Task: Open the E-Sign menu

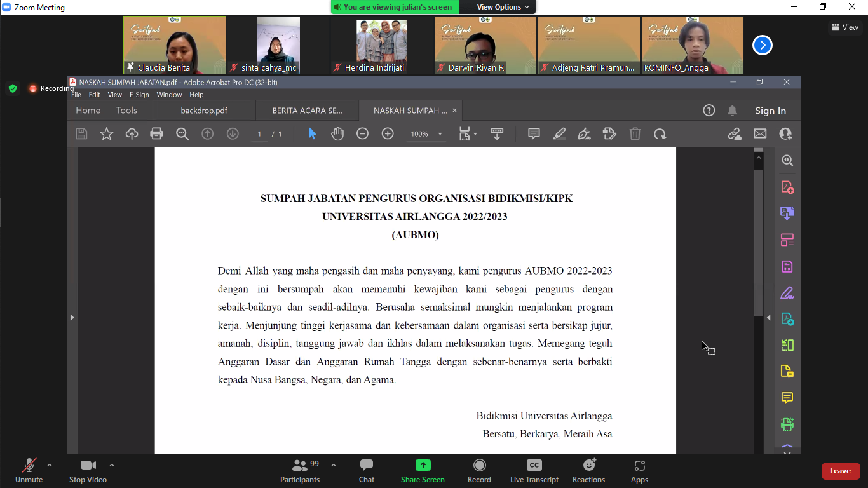Action: coord(139,95)
